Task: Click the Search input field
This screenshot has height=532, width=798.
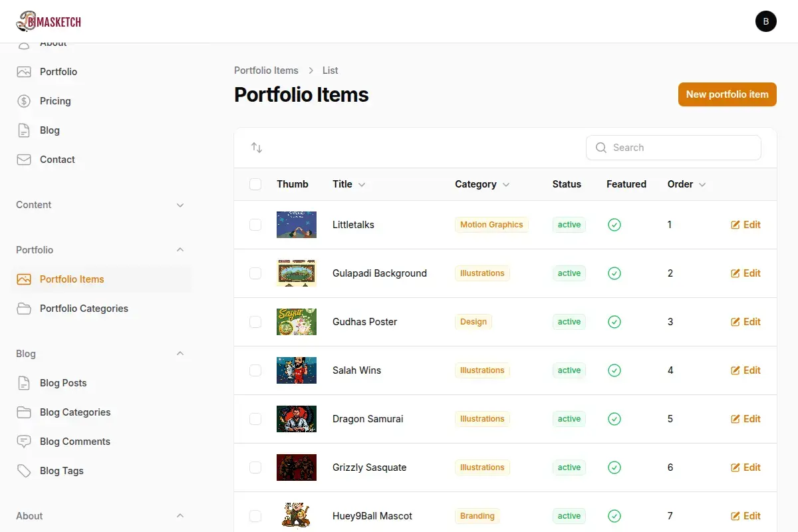Action: [x=673, y=148]
